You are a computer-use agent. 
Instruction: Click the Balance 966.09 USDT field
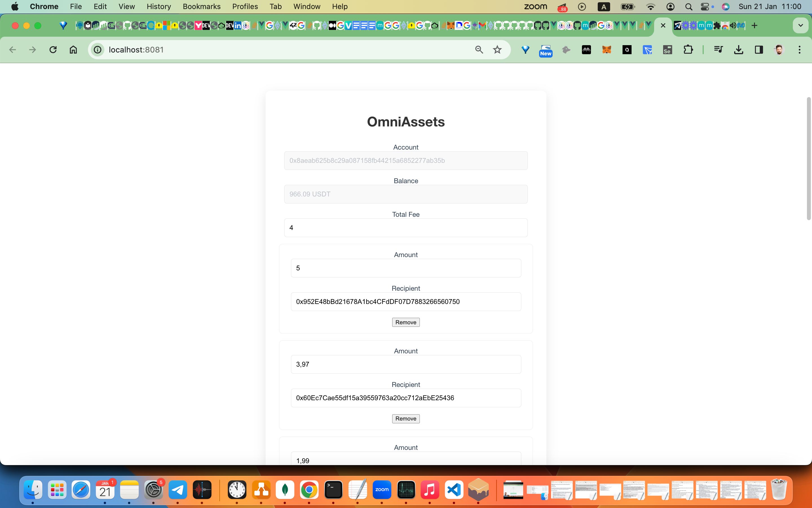coord(406,194)
